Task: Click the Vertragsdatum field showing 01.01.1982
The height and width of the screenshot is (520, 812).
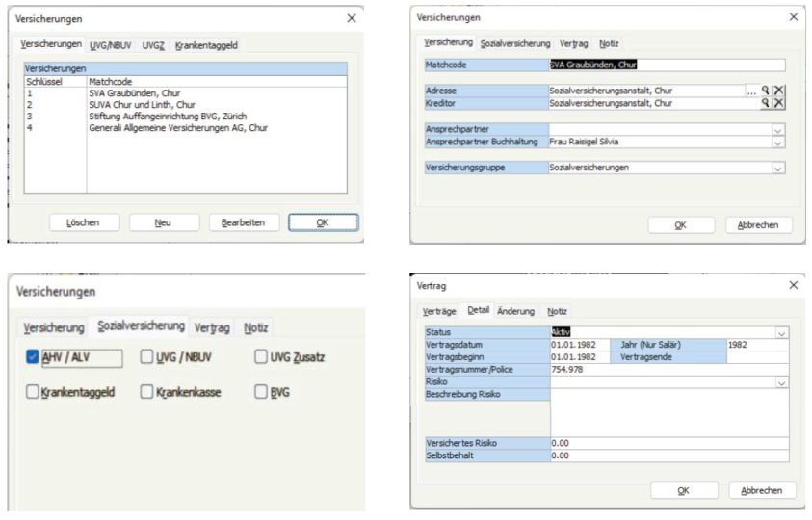Action: click(x=580, y=345)
